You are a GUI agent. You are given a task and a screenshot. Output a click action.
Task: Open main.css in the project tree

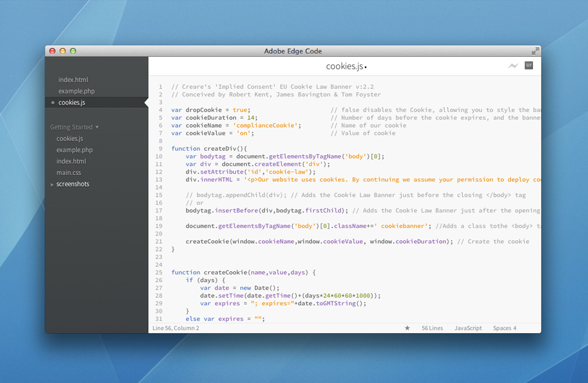coord(68,172)
